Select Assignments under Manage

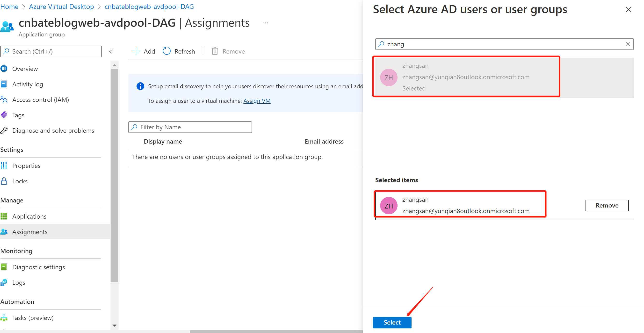[55, 232]
